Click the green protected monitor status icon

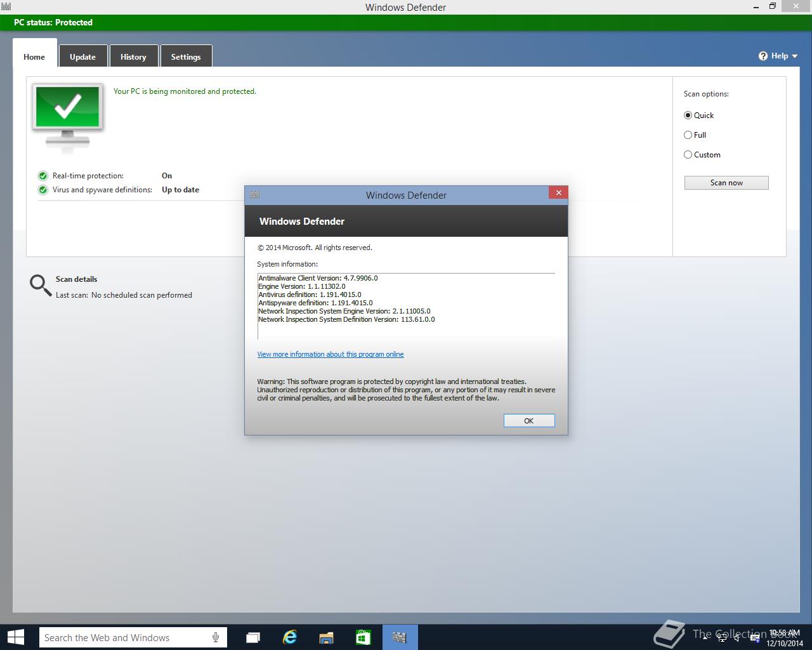click(68, 118)
